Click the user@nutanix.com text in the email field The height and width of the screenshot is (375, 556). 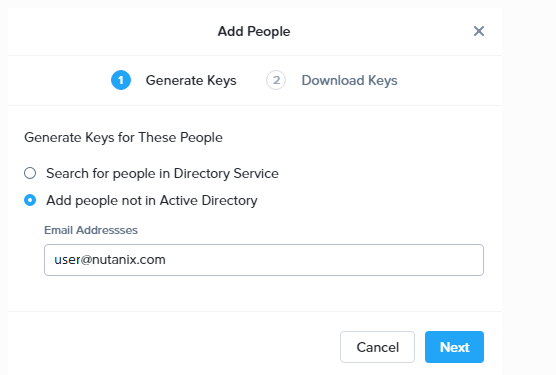coord(110,260)
